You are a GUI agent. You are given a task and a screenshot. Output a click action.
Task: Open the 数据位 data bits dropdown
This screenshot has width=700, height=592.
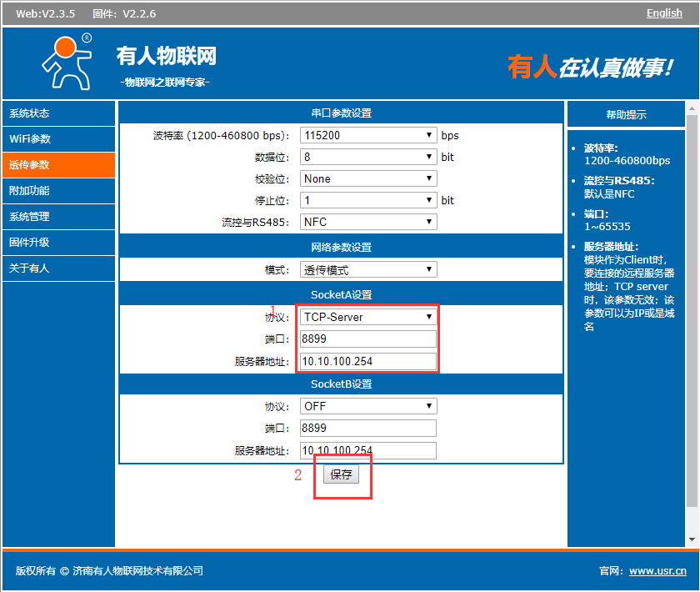tap(368, 157)
